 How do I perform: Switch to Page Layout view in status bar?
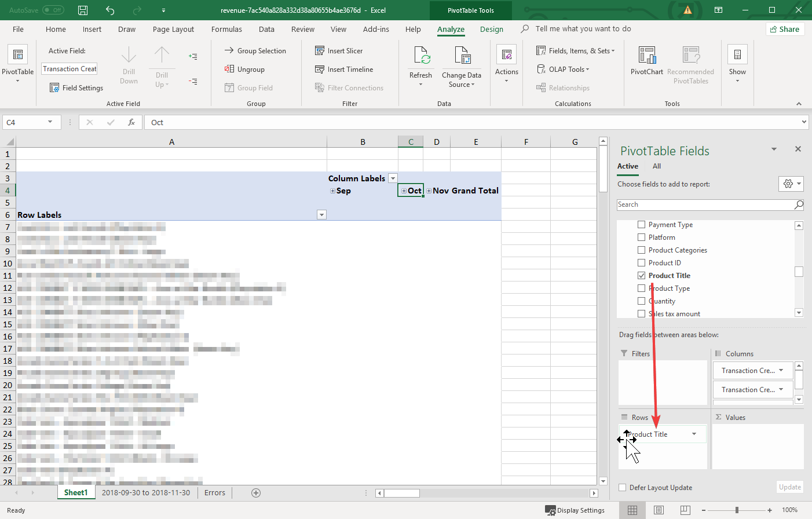(x=659, y=510)
